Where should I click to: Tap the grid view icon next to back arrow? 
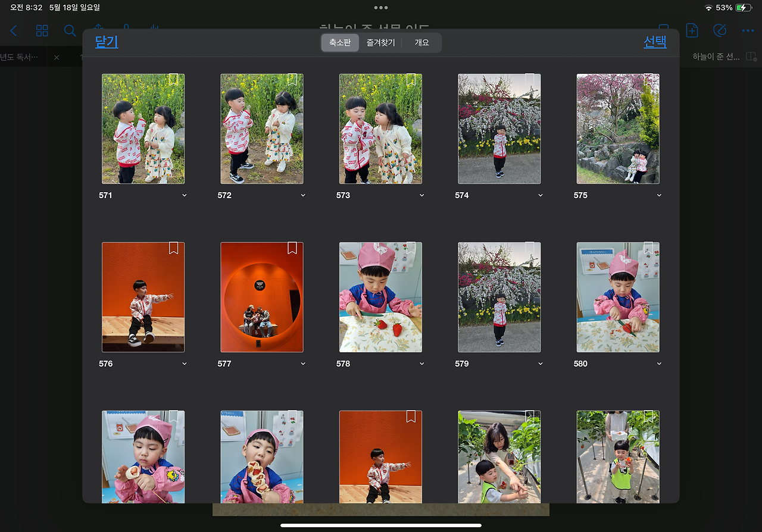point(42,31)
